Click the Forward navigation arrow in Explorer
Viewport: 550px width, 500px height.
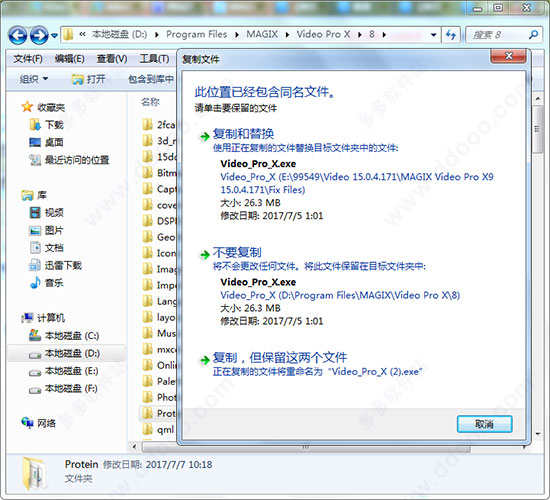click(x=39, y=35)
